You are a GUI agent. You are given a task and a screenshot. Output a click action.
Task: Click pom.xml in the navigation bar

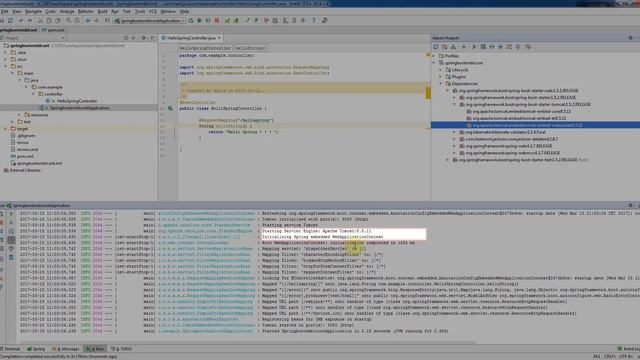[x=54, y=30]
